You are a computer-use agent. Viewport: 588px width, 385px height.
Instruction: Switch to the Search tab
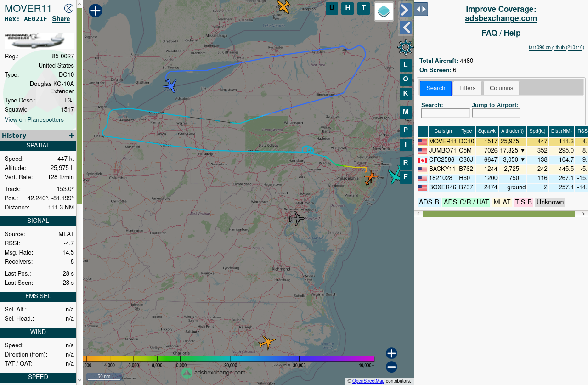[x=435, y=88]
